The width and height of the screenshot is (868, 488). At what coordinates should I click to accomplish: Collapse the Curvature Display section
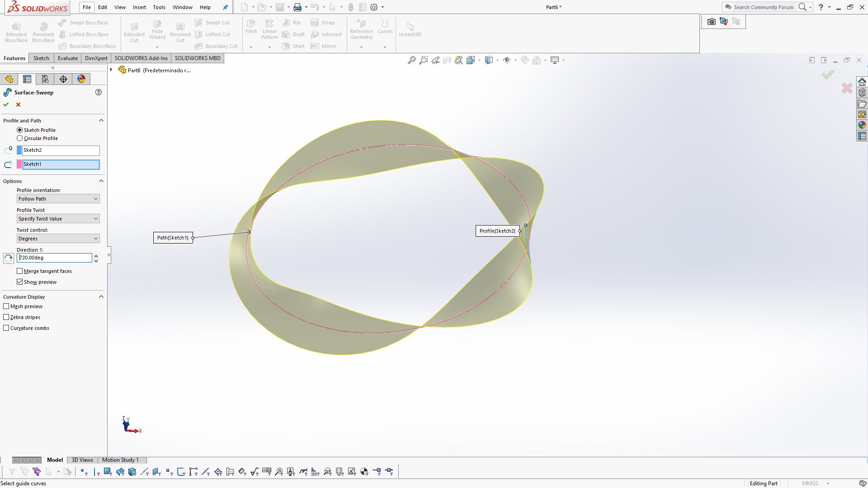[101, 296]
